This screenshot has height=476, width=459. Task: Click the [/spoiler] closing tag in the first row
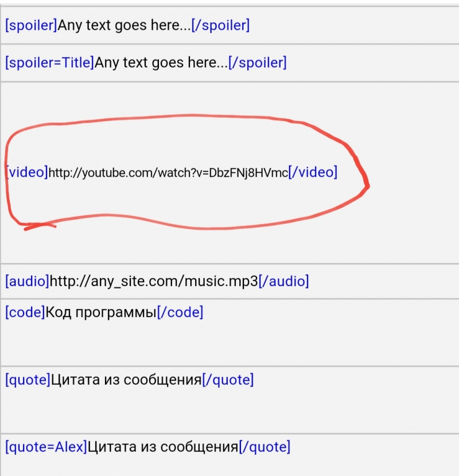[x=220, y=25]
